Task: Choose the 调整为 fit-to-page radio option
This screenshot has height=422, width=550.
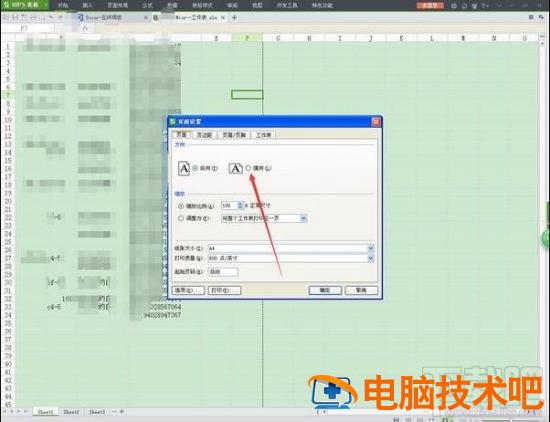Action: pyautogui.click(x=181, y=218)
